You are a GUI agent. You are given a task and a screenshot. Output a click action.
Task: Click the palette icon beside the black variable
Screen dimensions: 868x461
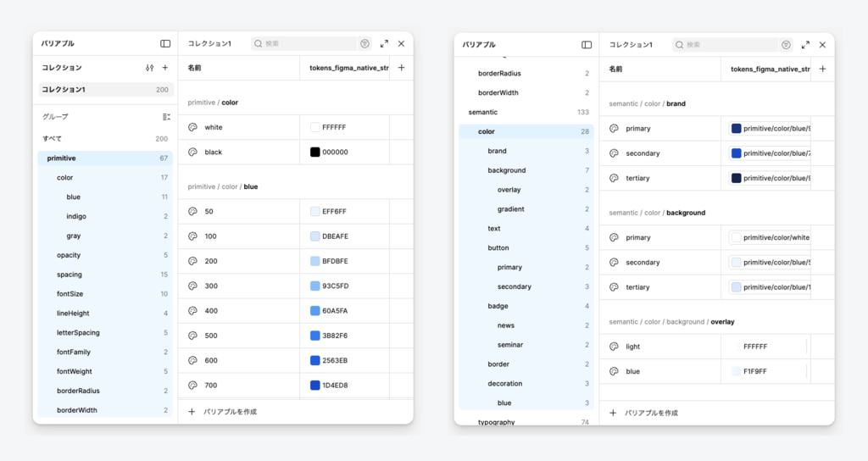pyautogui.click(x=192, y=153)
